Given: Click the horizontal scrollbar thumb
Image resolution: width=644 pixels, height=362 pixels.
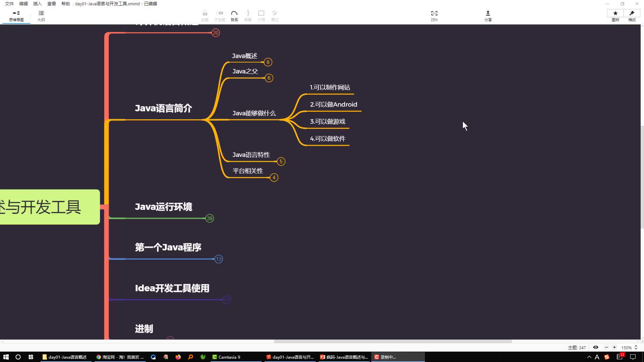Looking at the screenshot, I should click(x=393, y=341).
